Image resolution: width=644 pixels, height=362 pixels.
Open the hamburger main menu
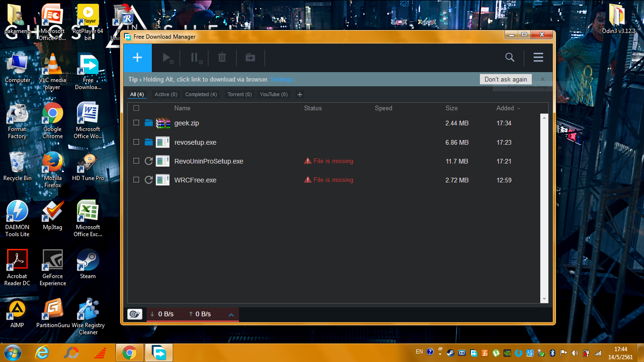[x=538, y=58]
